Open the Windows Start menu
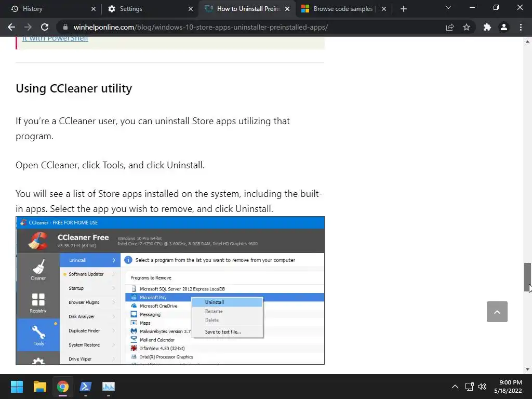Image resolution: width=532 pixels, height=399 pixels. tap(17, 387)
